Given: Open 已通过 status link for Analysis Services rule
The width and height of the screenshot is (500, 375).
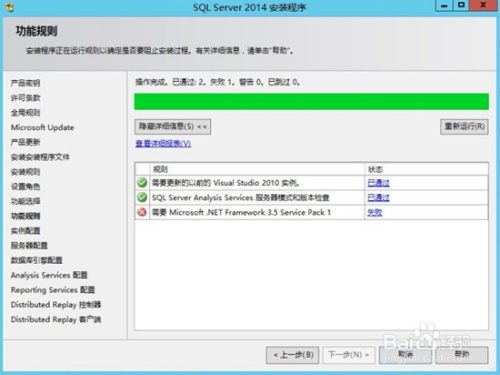Looking at the screenshot, I should click(x=378, y=198).
